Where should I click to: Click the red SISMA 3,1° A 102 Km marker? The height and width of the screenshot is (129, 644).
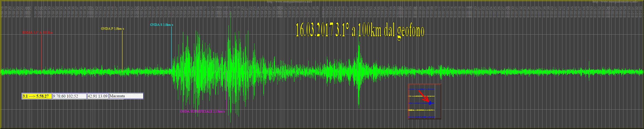click(x=37, y=33)
